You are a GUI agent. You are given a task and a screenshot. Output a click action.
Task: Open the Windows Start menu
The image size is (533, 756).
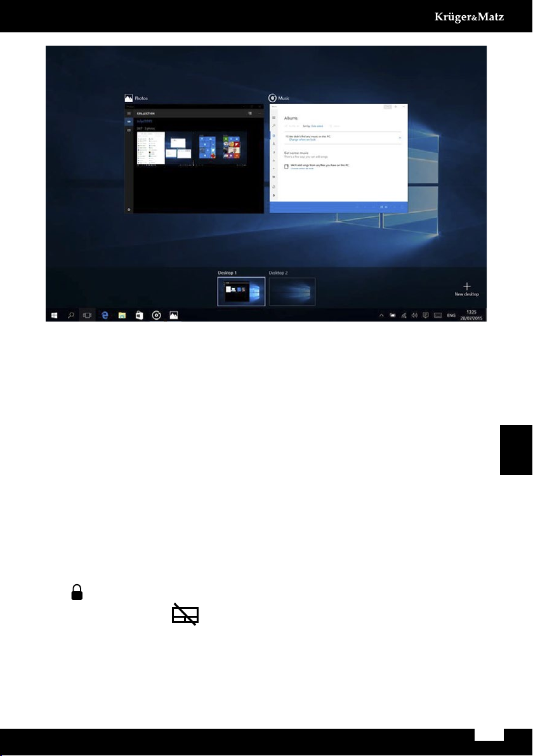point(55,315)
